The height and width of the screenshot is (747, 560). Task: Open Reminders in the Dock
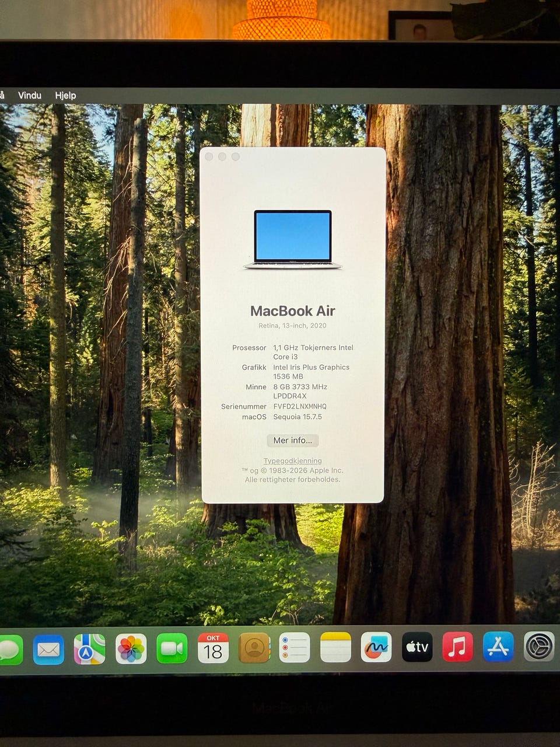(295, 647)
